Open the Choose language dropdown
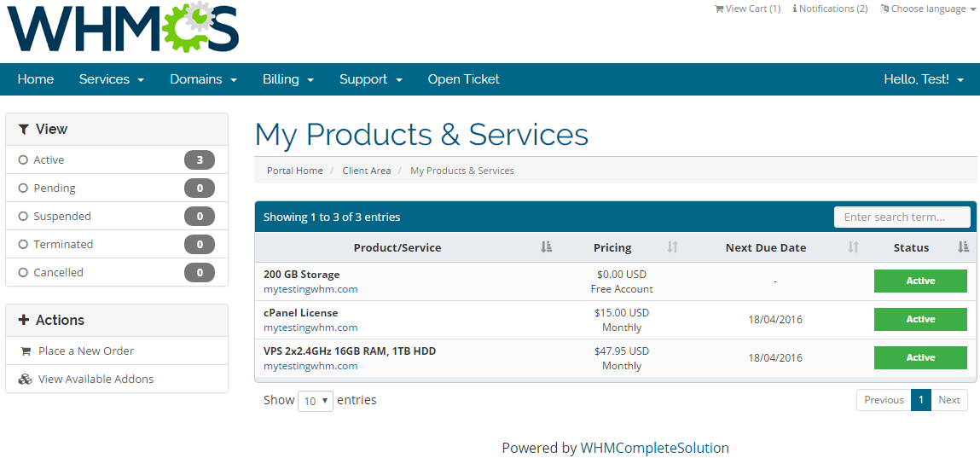 pos(928,9)
